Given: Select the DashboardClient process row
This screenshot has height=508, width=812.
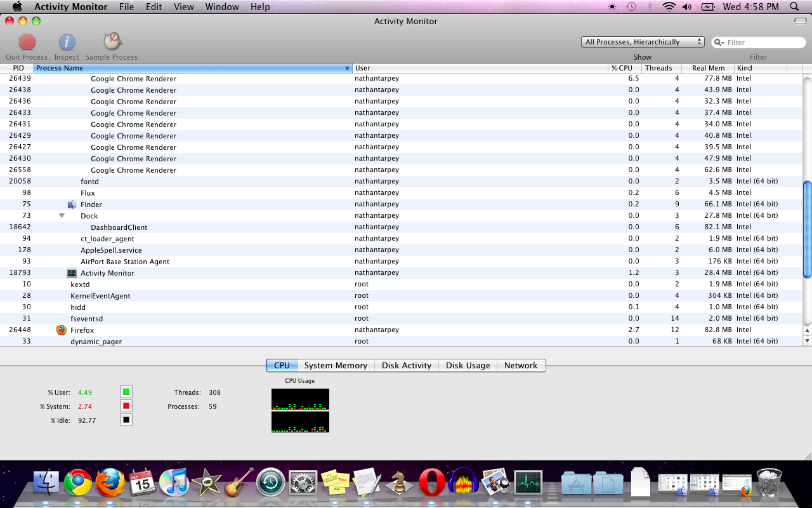Looking at the screenshot, I should (x=401, y=227).
